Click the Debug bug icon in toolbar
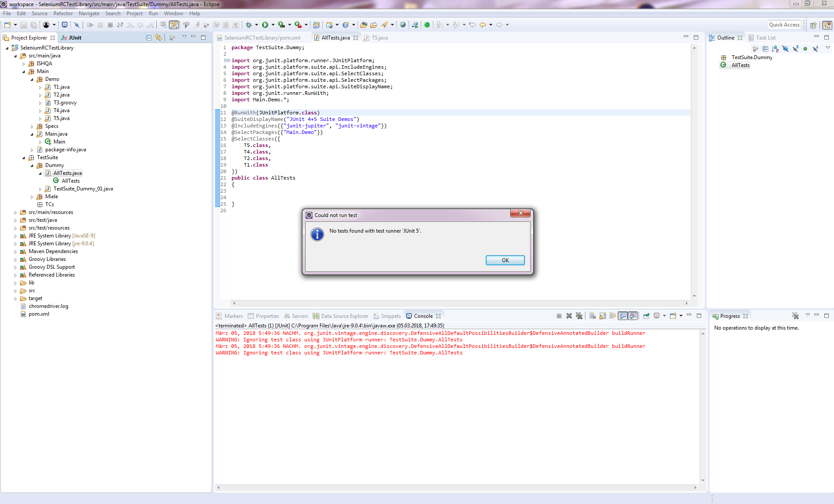834x504 pixels. pyautogui.click(x=249, y=25)
